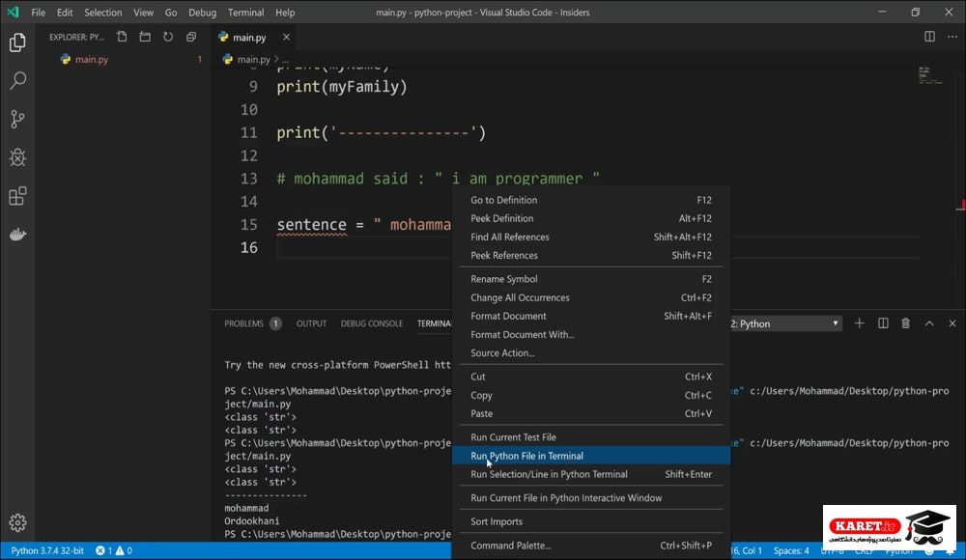This screenshot has width=966, height=560.
Task: Open the Debug menu
Action: [202, 13]
